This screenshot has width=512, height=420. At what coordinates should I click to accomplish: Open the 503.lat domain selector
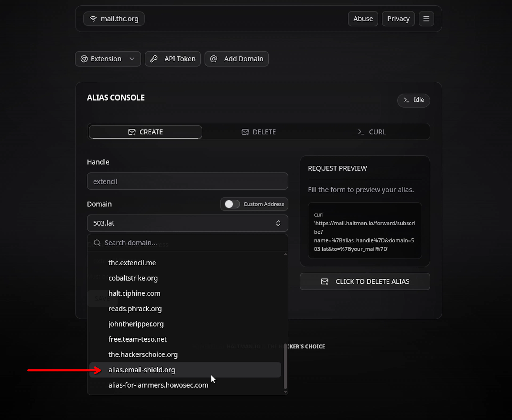187,223
